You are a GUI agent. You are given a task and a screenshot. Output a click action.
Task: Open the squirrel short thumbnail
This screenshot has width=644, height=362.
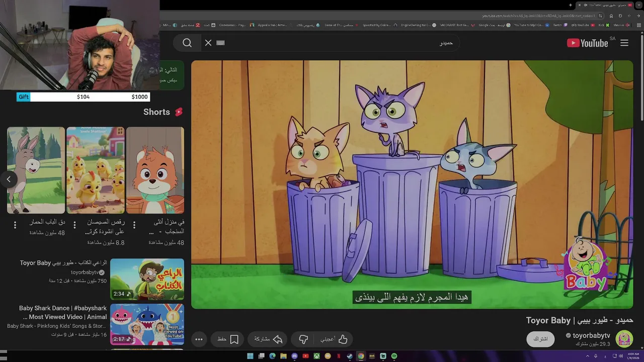[155, 170]
